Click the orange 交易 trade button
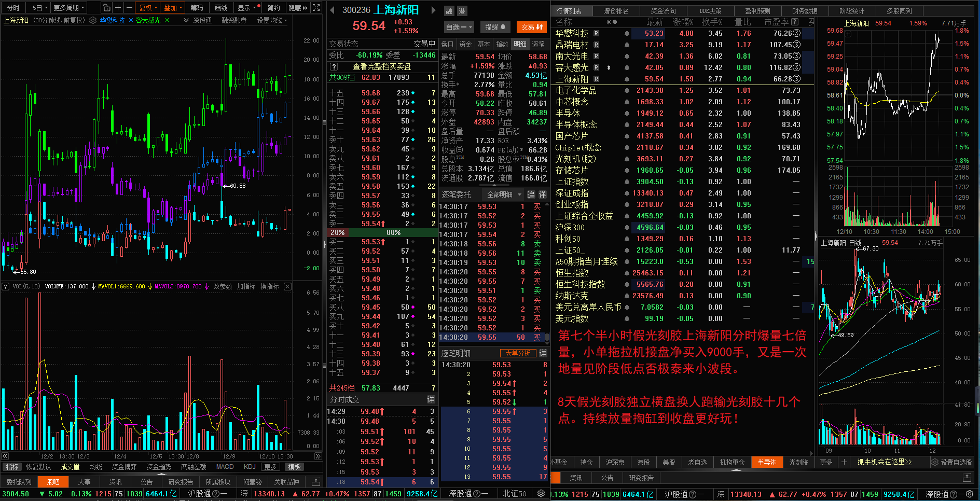Viewport: 980px width, 501px height. (533, 27)
